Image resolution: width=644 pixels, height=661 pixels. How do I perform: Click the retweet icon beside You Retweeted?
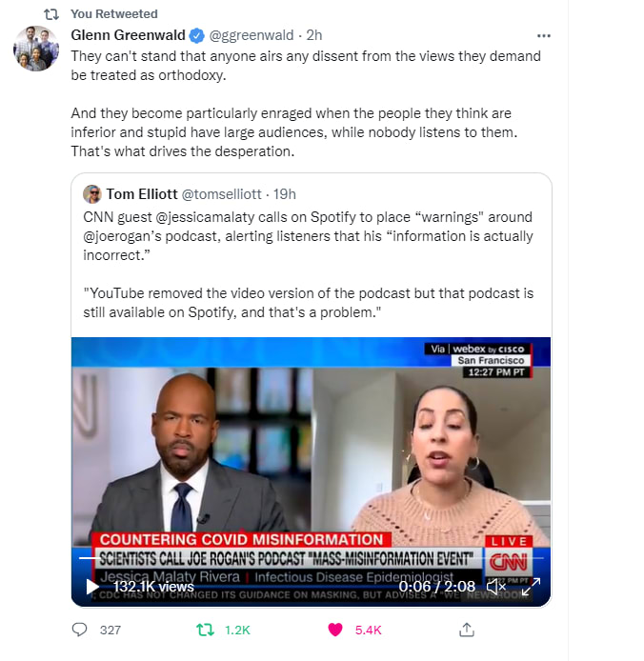[x=51, y=14]
